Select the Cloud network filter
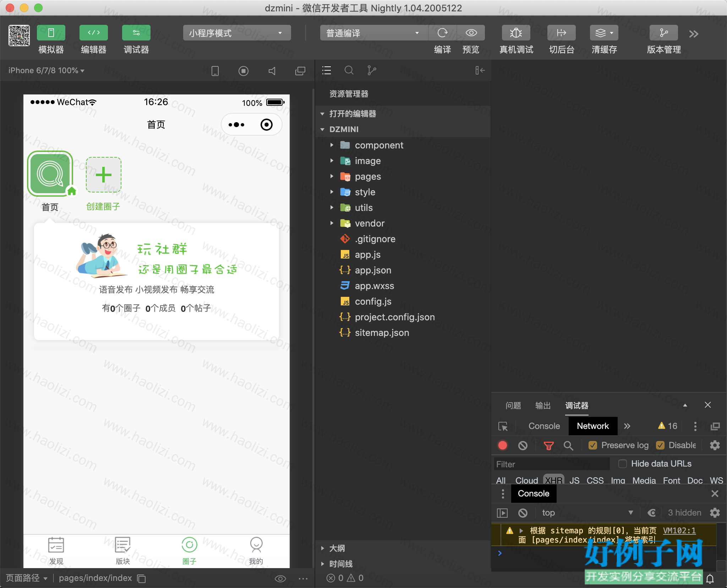This screenshot has height=588, width=727. coord(527,480)
